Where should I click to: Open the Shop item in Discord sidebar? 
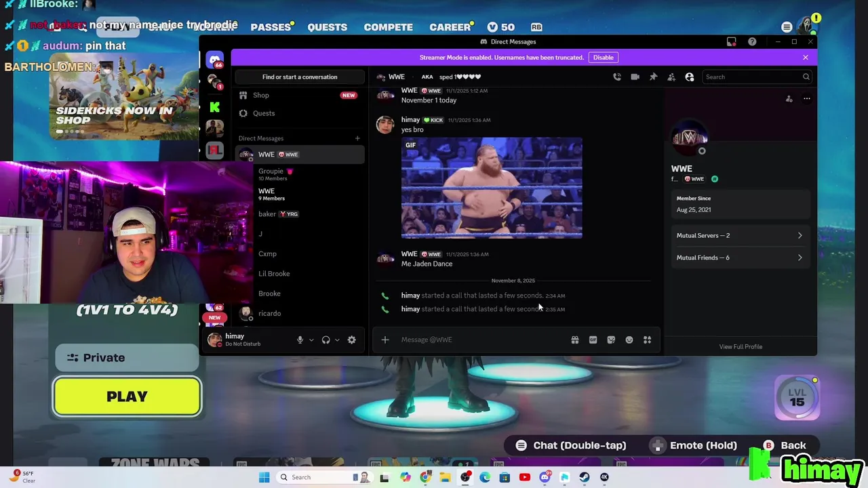point(299,96)
